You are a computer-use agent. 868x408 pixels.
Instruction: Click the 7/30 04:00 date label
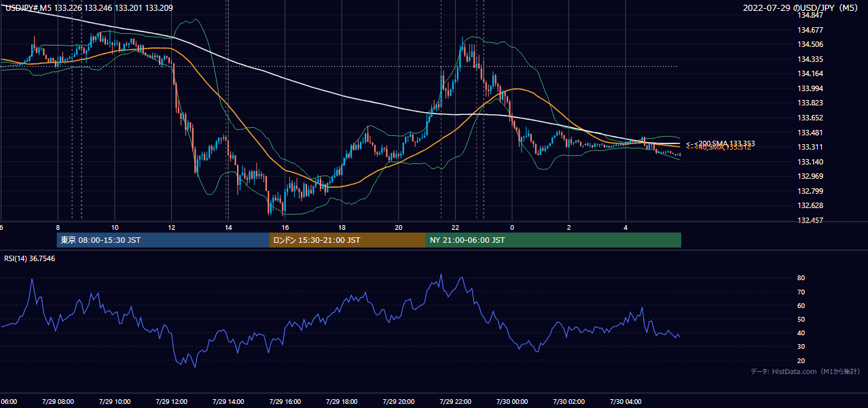(x=626, y=401)
